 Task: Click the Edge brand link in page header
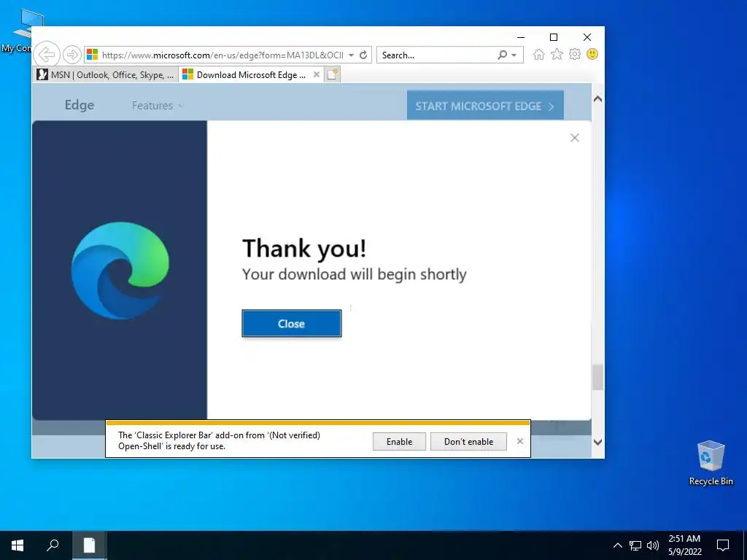point(79,105)
